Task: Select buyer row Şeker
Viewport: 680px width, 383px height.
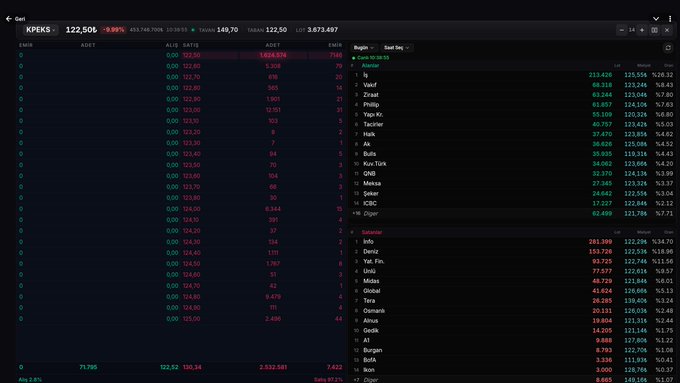Action: pos(513,193)
